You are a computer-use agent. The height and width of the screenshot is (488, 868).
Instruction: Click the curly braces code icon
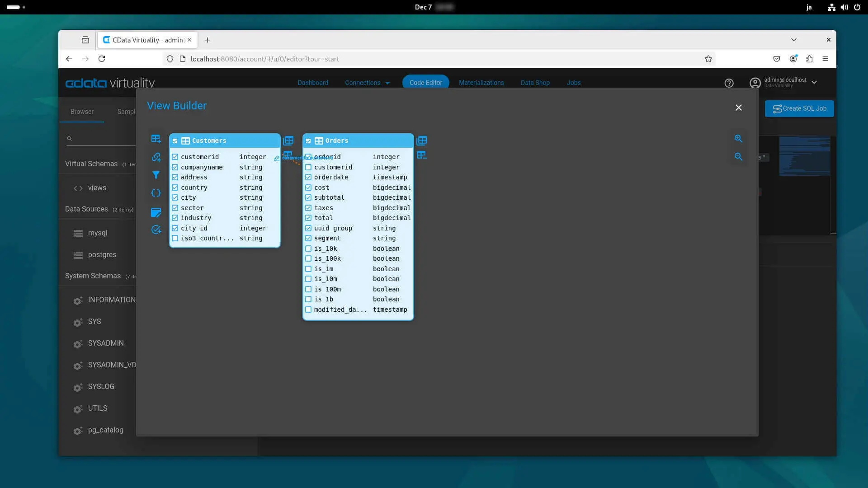156,193
